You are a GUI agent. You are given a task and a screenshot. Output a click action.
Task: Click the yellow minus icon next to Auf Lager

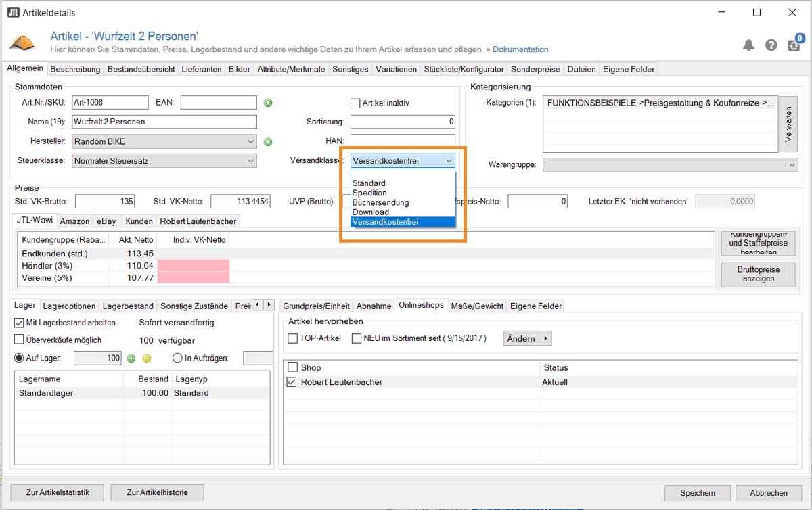146,358
